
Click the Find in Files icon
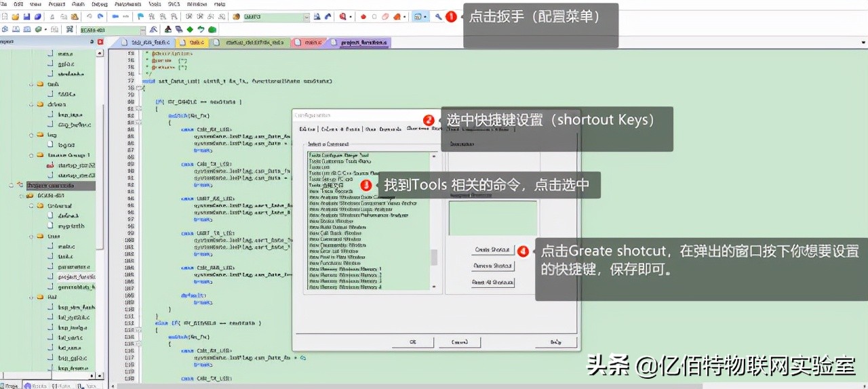click(237, 16)
